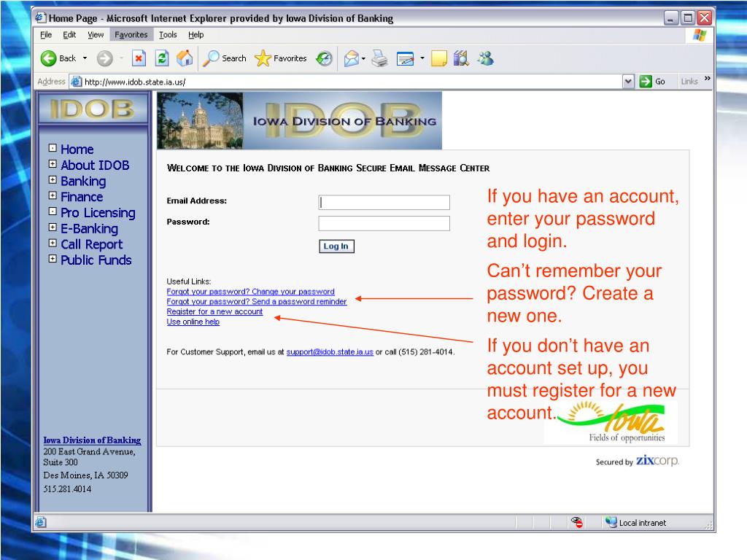Open the History clock icon
Screen dimensions: 747x560
tap(324, 58)
